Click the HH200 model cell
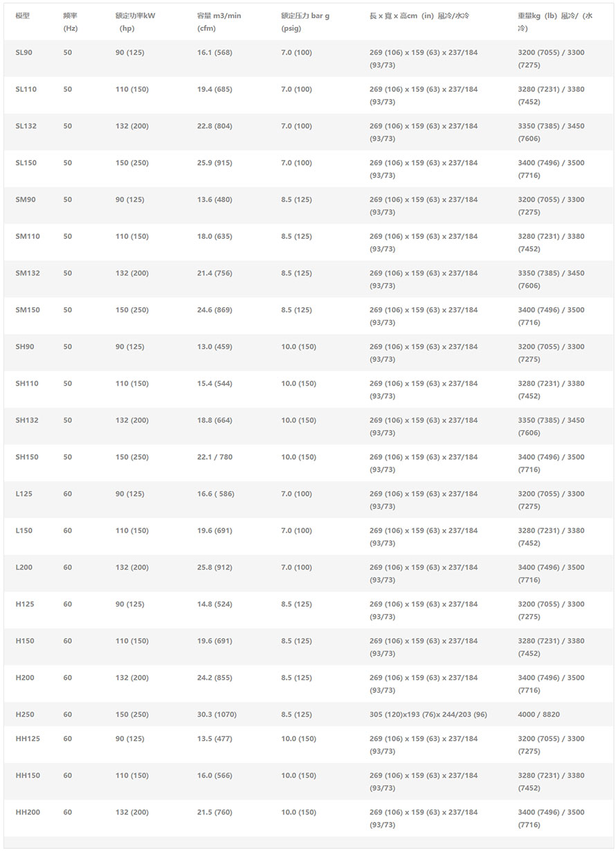 coord(28,812)
